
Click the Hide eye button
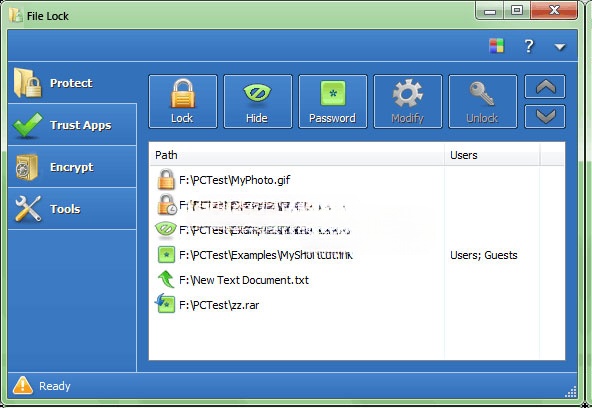tap(257, 102)
